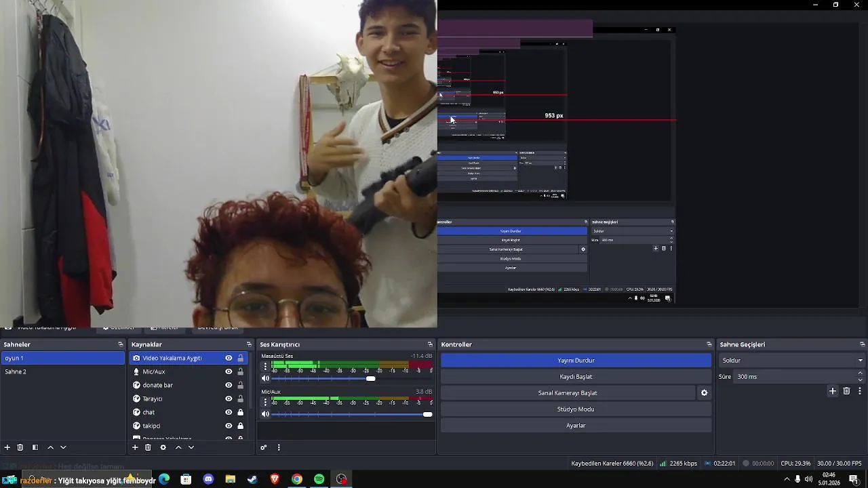Move source up arrow in Kaynaklar panel
Viewport: 868px width, 488px height.
(178, 447)
